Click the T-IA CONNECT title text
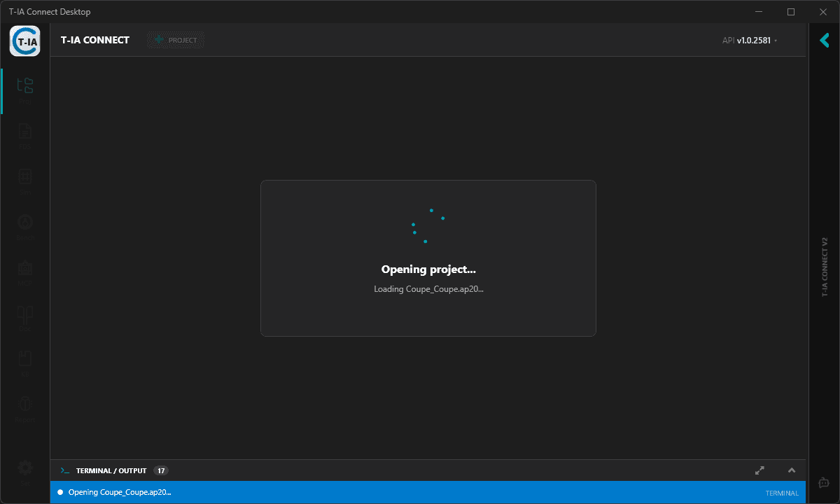The image size is (840, 504). coord(94,40)
